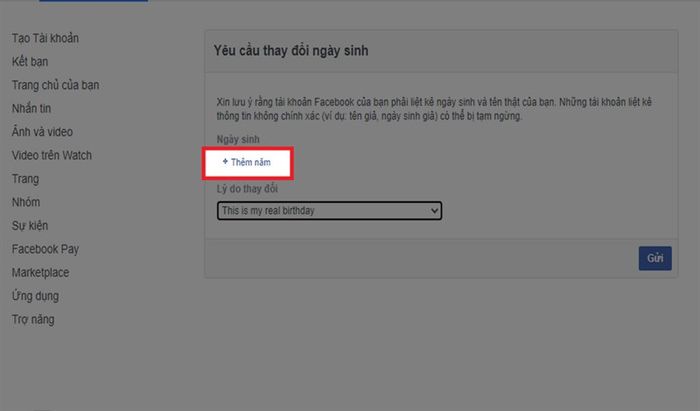The width and height of the screenshot is (700, 411).
Task: Click the Thêm năm add-year link
Action: pyautogui.click(x=246, y=162)
